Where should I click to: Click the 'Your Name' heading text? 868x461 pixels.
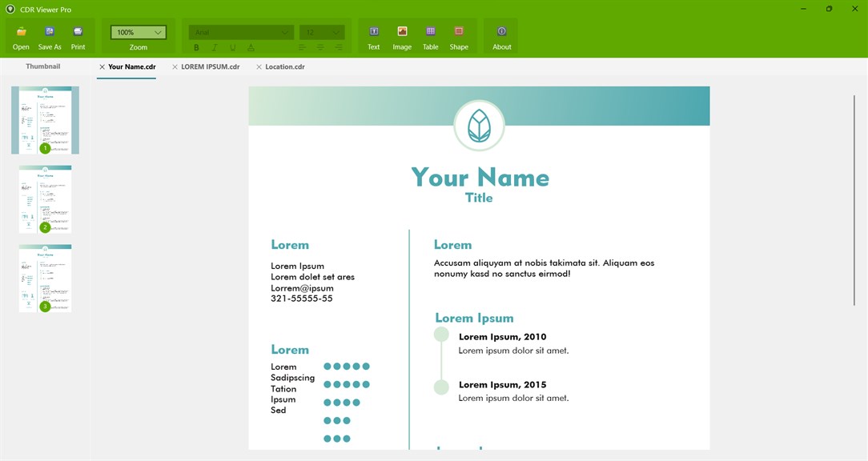click(480, 177)
